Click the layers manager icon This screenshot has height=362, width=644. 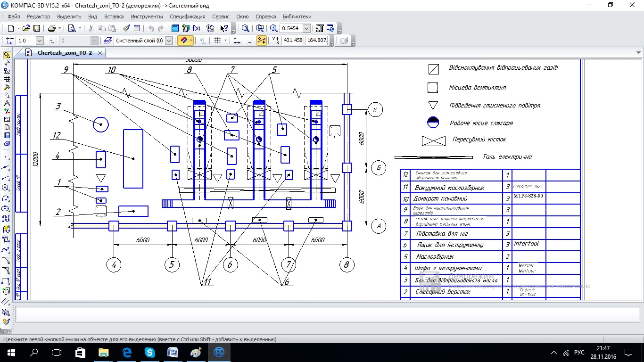(x=107, y=41)
